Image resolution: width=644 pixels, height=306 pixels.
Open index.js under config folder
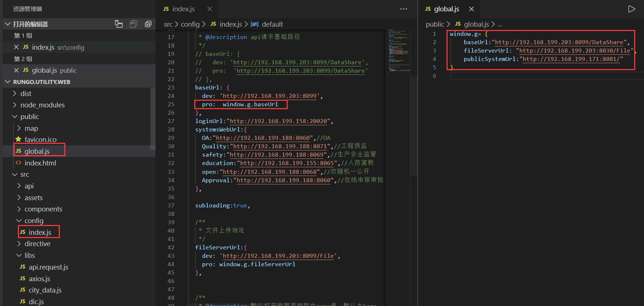point(40,232)
